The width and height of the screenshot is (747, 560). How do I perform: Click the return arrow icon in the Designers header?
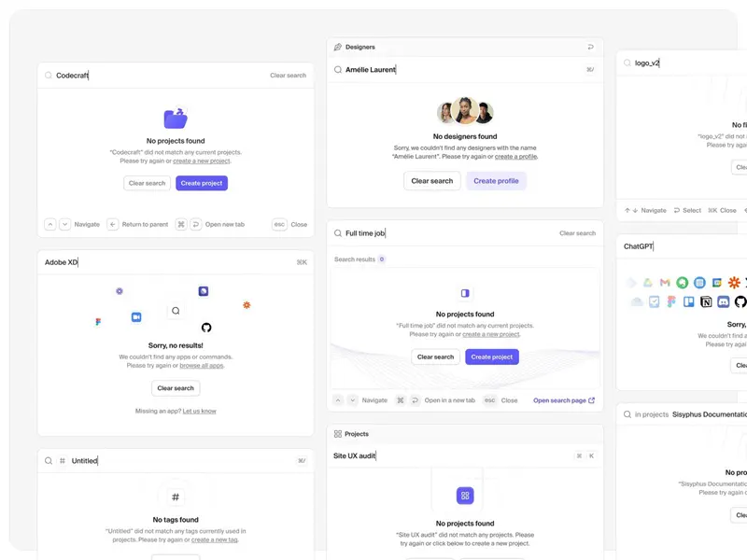pos(588,46)
